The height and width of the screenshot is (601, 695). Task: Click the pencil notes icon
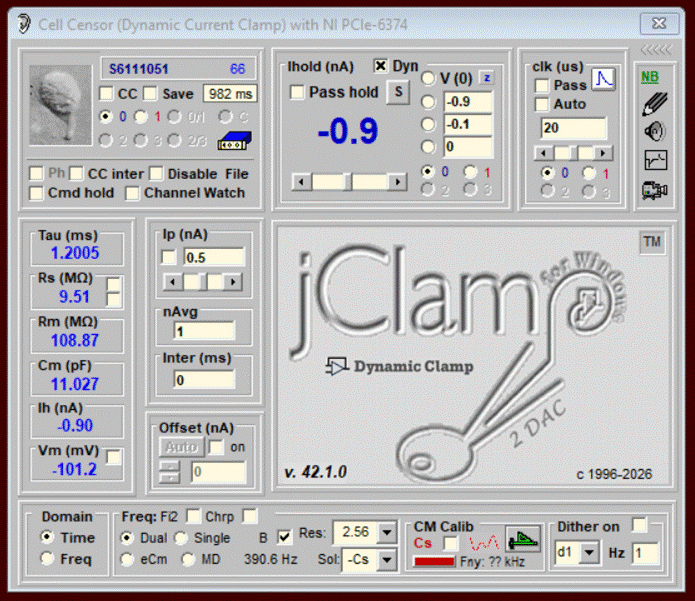pyautogui.click(x=654, y=103)
